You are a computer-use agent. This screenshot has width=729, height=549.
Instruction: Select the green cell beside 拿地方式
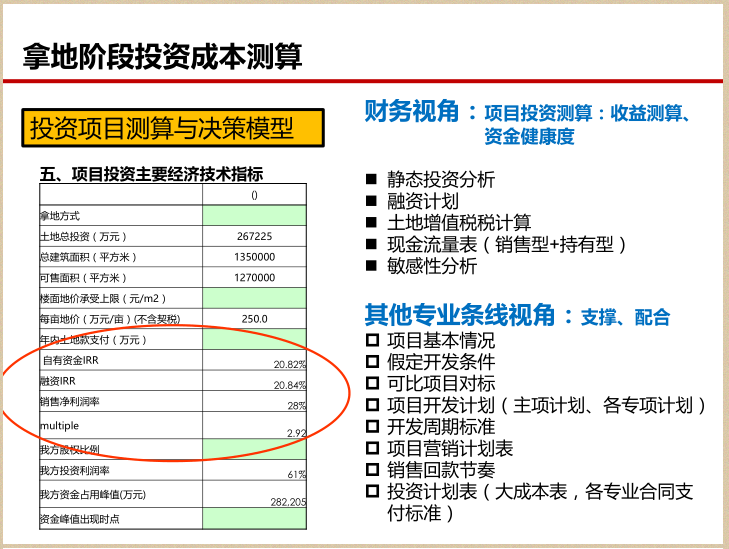pos(254,215)
